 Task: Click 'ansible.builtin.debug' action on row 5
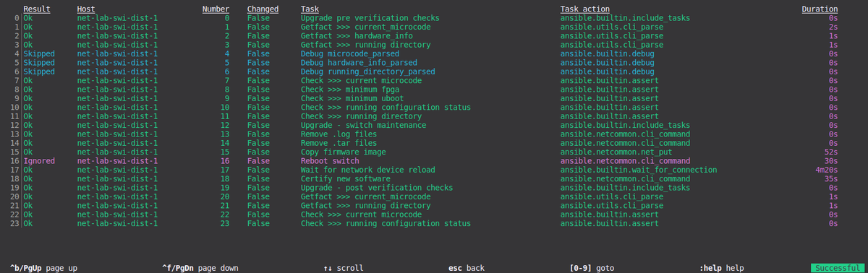(607, 62)
